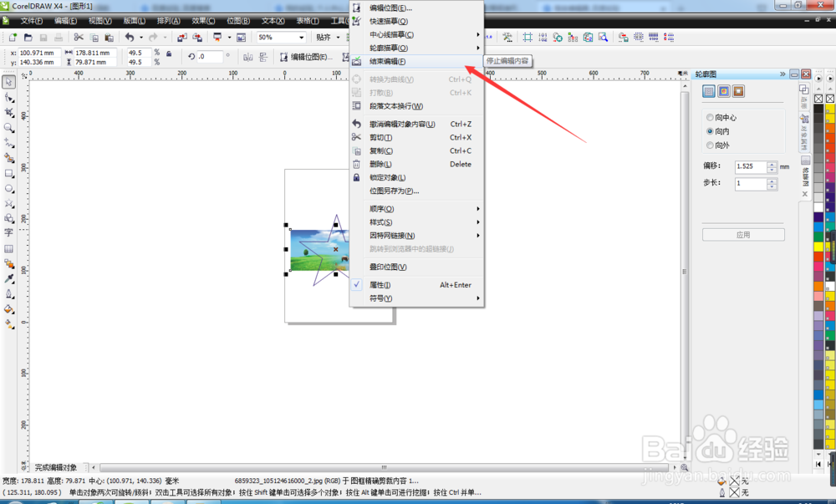Select the Ellipse tool

(9, 189)
